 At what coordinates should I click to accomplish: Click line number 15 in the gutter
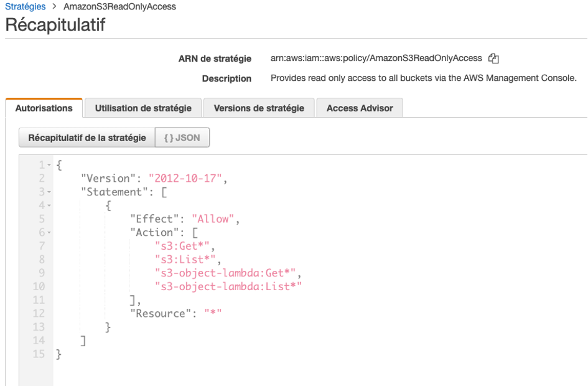pos(39,354)
